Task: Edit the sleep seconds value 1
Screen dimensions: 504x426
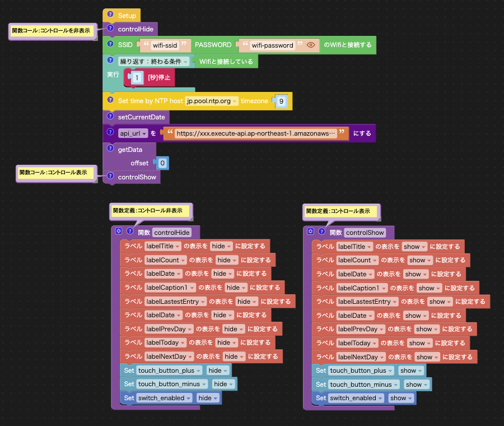Action: point(137,77)
